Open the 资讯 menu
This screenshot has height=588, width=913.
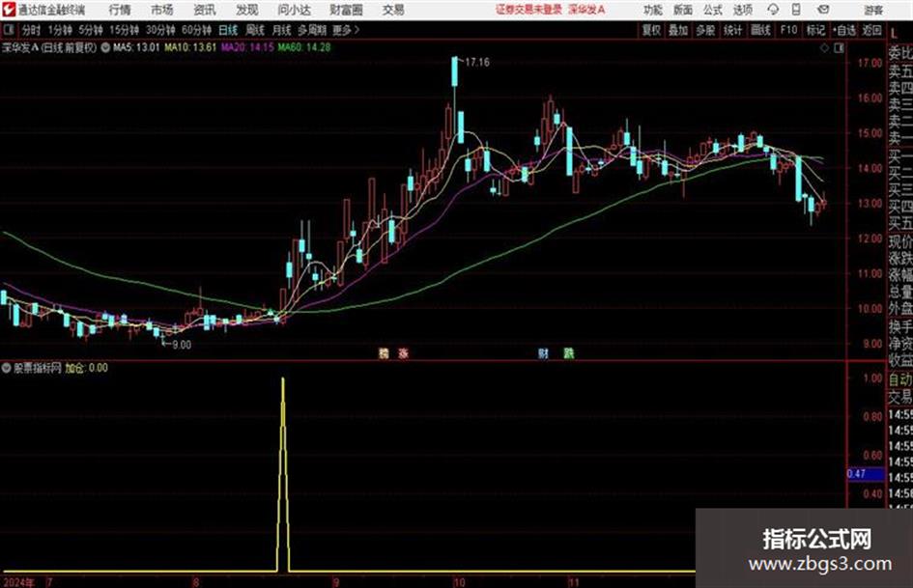tap(205, 10)
